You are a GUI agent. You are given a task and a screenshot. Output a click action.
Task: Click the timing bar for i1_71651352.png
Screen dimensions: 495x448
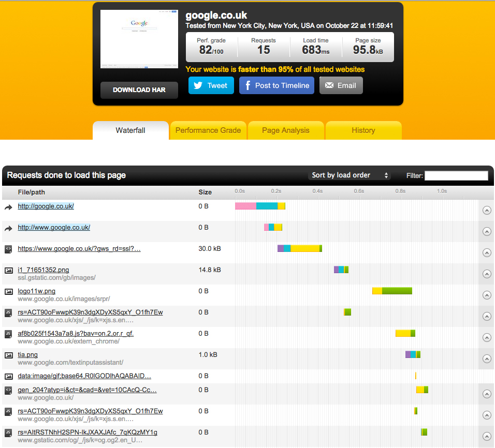341,270
